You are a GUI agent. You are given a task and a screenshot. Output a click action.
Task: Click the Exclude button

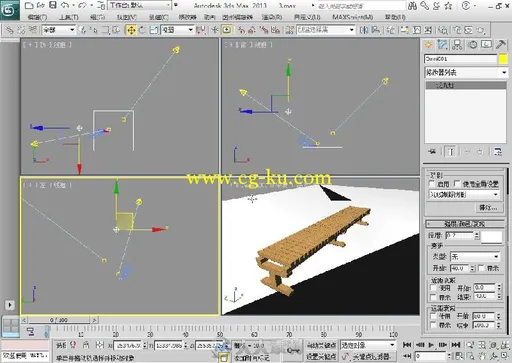pyautogui.click(x=488, y=208)
